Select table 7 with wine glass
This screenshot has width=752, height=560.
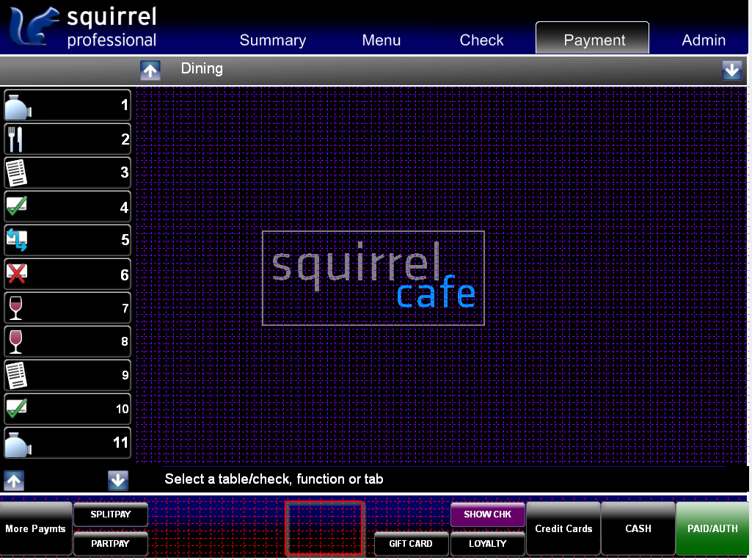[x=67, y=308]
